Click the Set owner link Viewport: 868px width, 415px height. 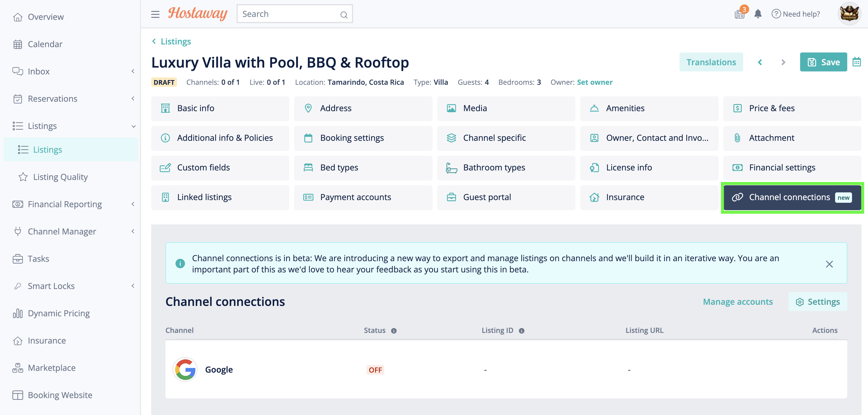click(595, 82)
